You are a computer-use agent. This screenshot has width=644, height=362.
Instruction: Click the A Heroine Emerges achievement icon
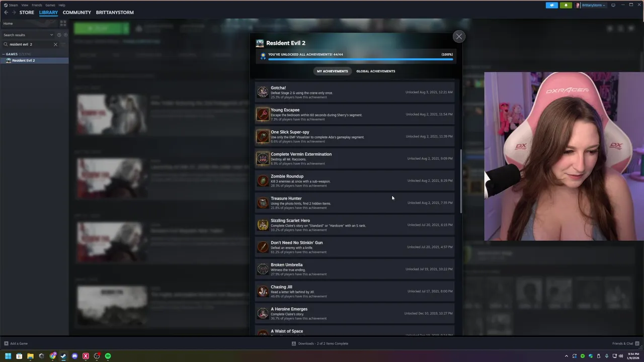coord(263,313)
